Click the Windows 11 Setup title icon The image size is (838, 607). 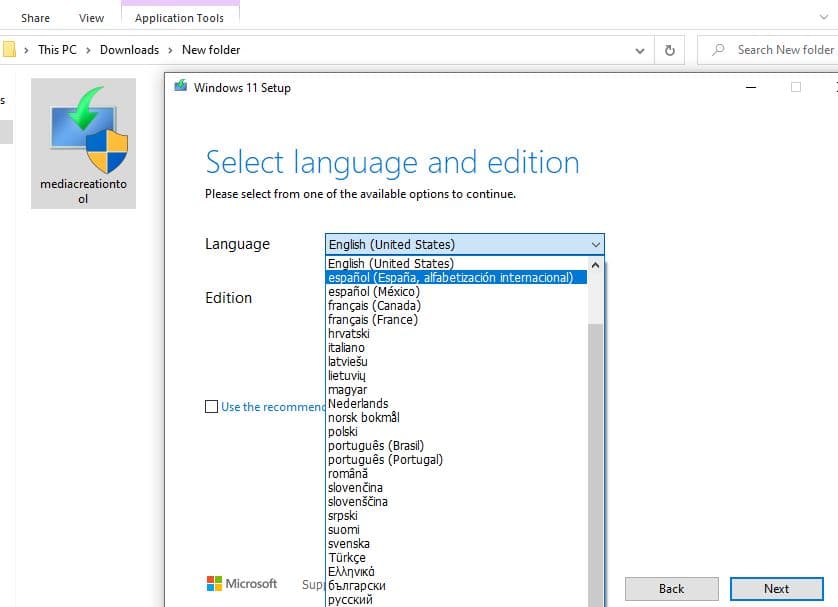tap(181, 86)
